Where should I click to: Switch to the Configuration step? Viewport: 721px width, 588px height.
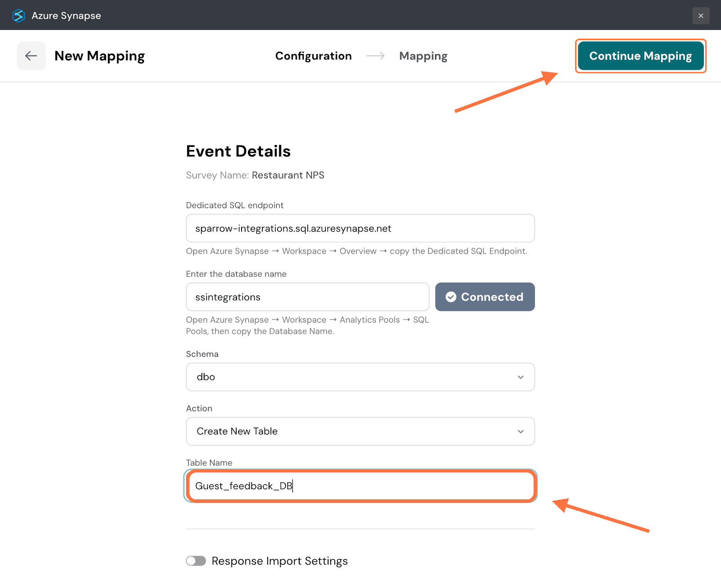313,56
